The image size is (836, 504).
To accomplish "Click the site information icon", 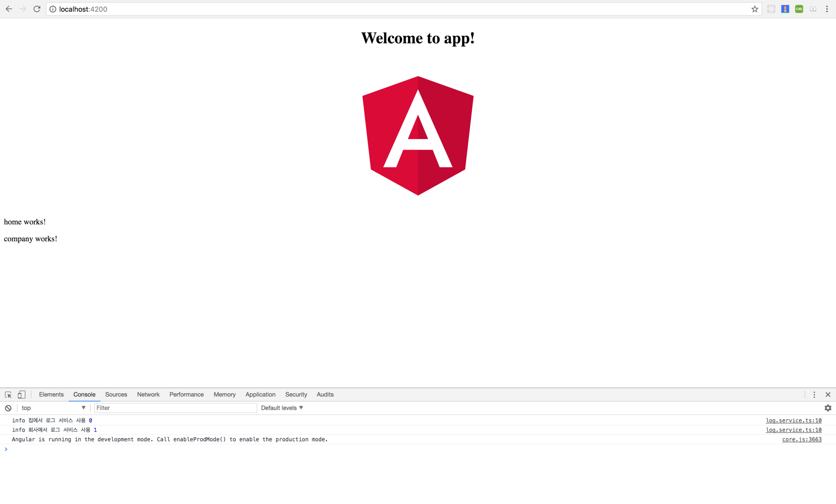I will tap(53, 9).
